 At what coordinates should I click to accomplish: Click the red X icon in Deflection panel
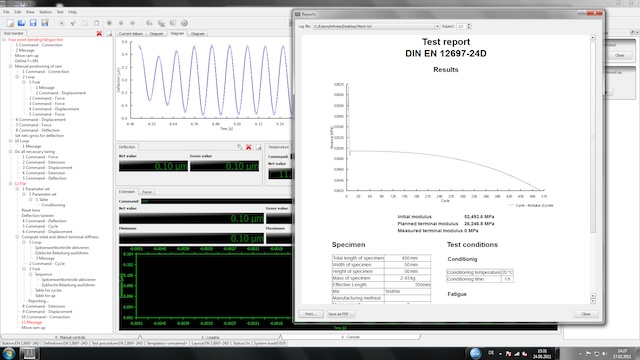(x=249, y=147)
